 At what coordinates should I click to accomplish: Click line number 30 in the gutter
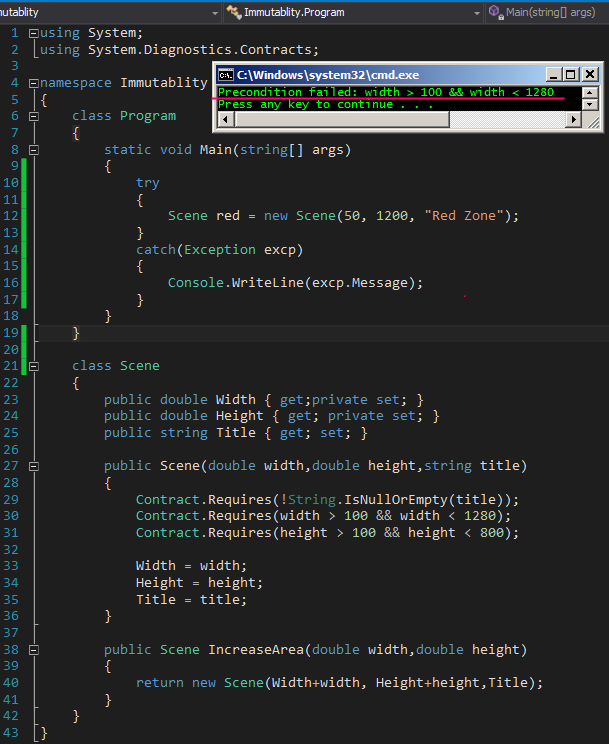(11, 516)
